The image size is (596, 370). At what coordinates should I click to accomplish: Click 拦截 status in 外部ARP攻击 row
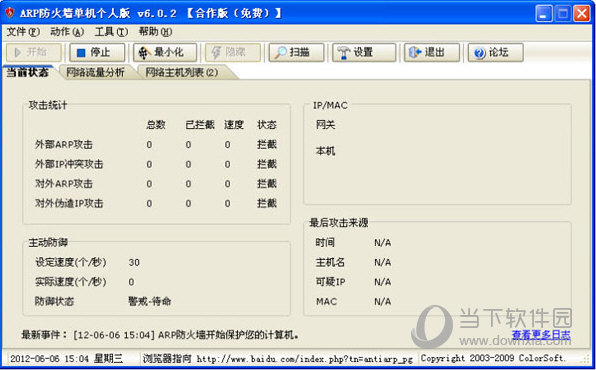pyautogui.click(x=267, y=145)
